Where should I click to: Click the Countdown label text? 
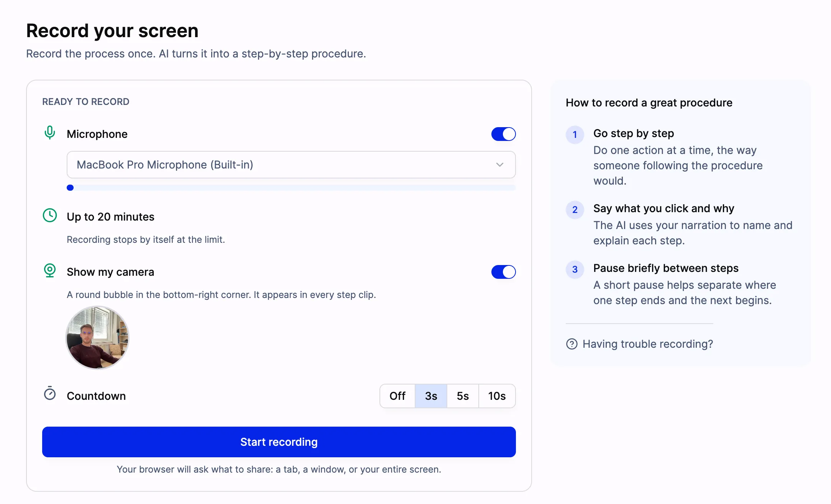[96, 396]
